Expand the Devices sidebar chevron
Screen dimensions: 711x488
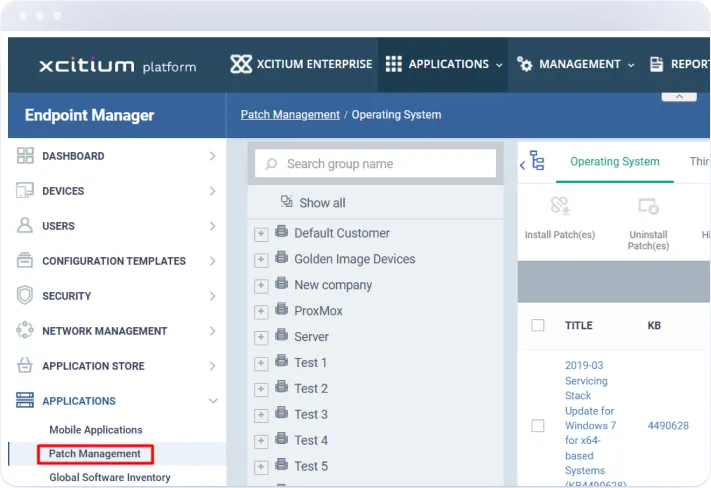point(213,190)
